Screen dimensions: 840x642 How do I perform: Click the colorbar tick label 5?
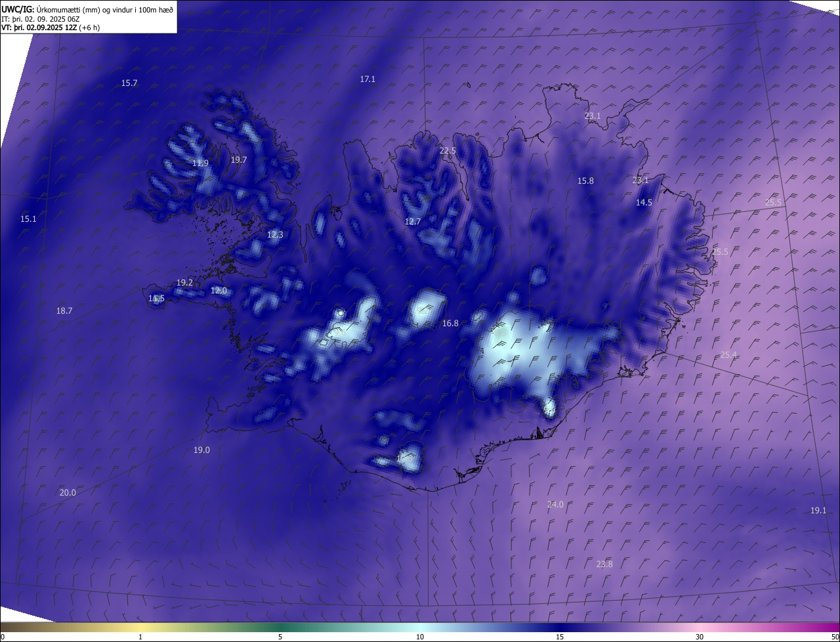(x=280, y=637)
